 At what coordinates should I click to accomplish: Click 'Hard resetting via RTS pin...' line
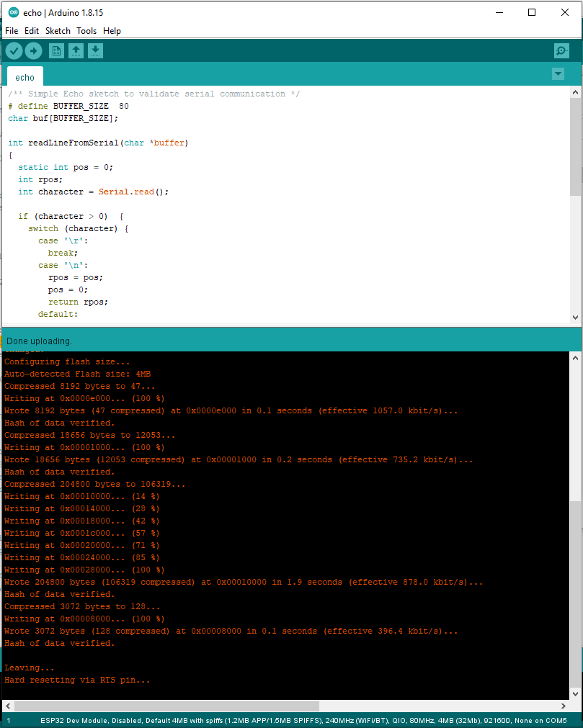[x=77, y=680]
